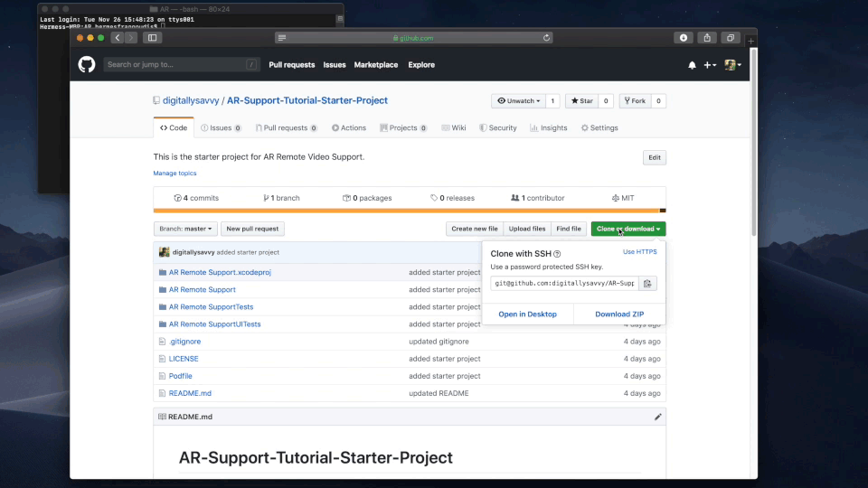This screenshot has height=488, width=868.
Task: Select Create new file
Action: pyautogui.click(x=475, y=229)
